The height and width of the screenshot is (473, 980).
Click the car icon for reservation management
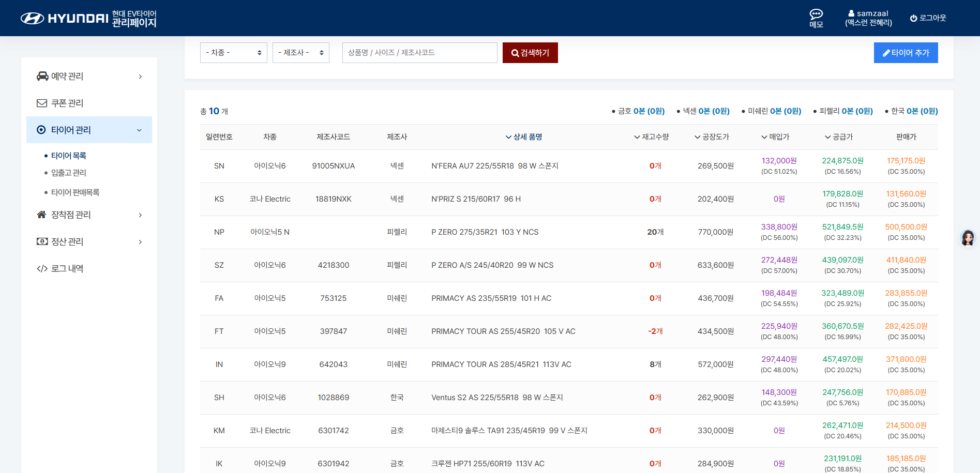[42, 76]
